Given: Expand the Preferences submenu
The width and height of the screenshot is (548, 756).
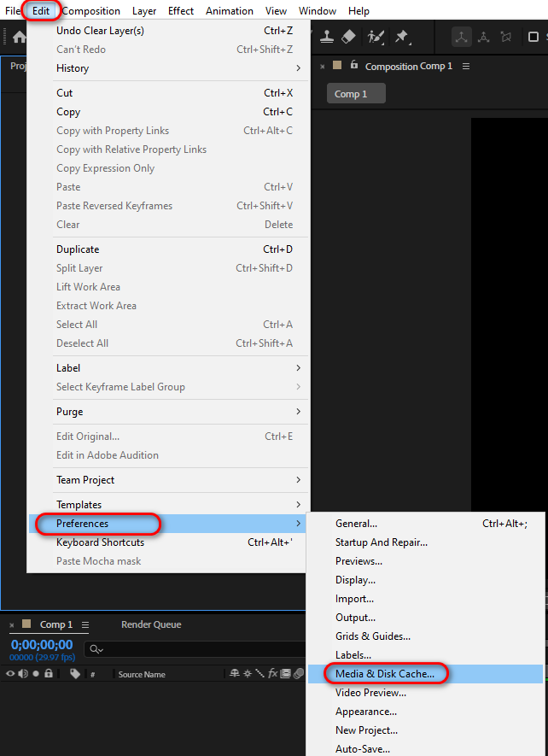Looking at the screenshot, I should (168, 524).
